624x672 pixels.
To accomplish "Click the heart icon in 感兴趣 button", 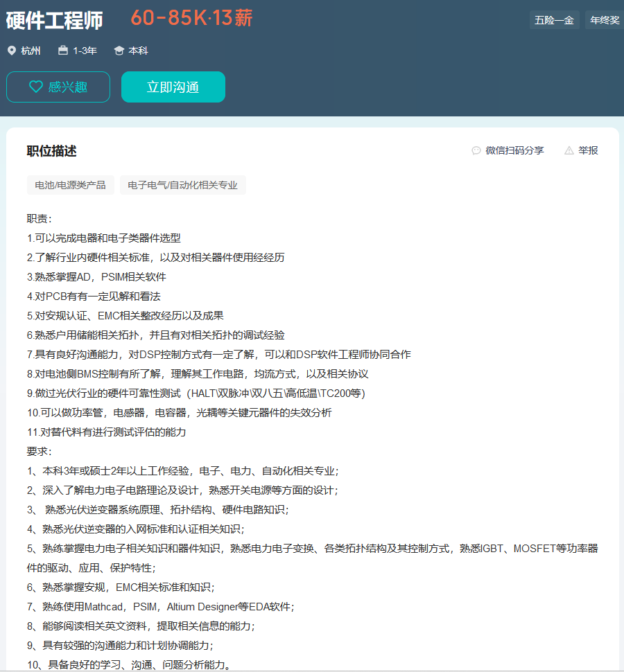I will 35,87.
